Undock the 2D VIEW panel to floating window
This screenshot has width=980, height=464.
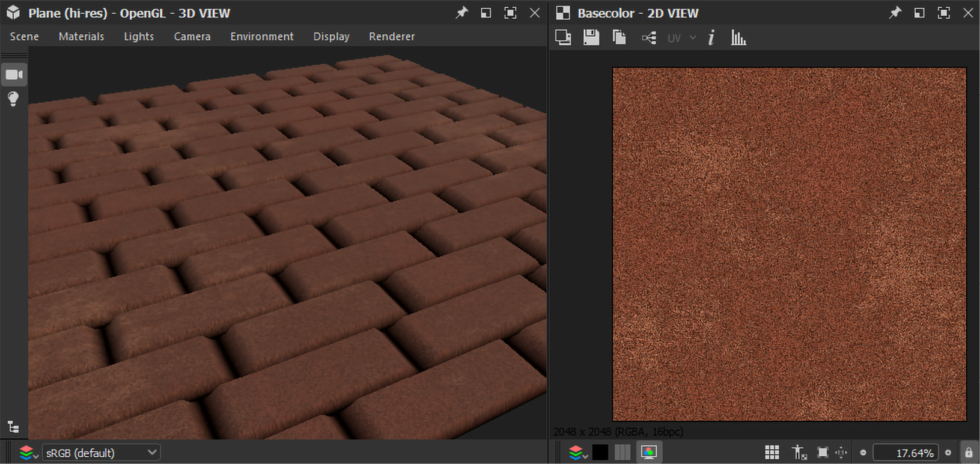(x=919, y=13)
